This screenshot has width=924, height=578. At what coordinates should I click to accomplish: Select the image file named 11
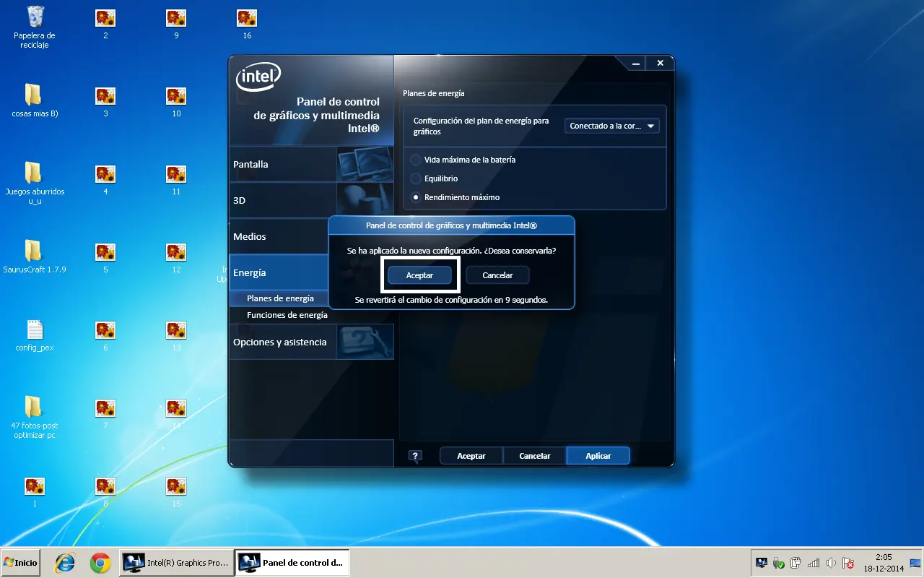(x=176, y=179)
